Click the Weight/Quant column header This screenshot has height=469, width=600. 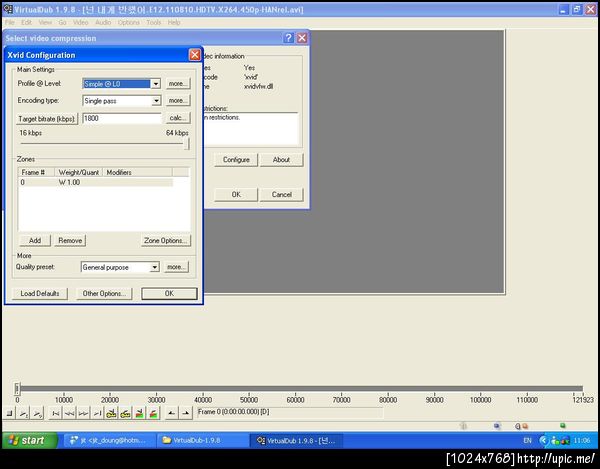point(78,172)
